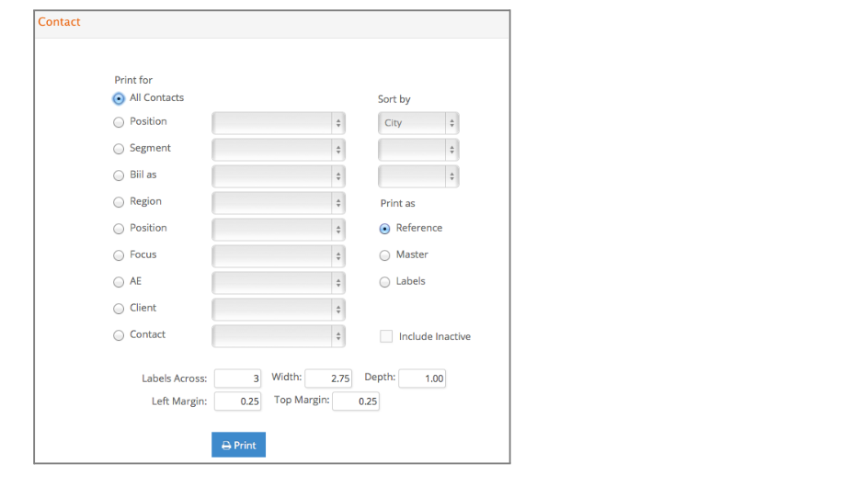Expand the AE dropdown
868x497 pixels.
[x=279, y=283]
